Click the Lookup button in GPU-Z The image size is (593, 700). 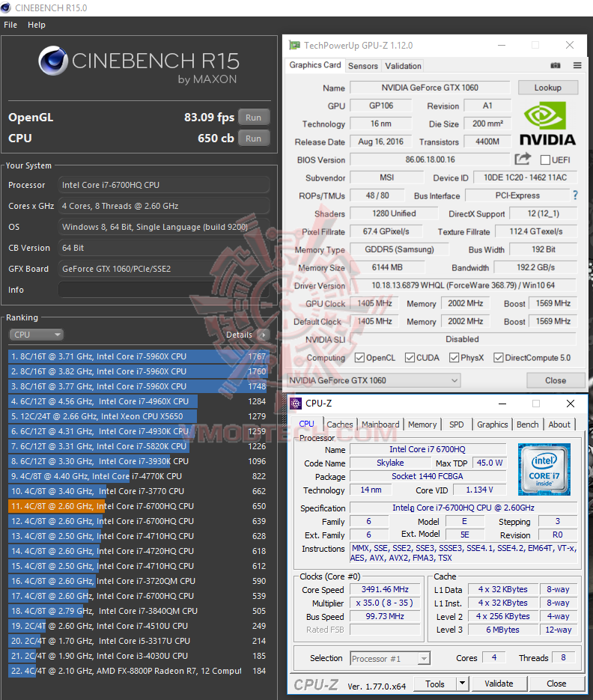pyautogui.click(x=548, y=88)
